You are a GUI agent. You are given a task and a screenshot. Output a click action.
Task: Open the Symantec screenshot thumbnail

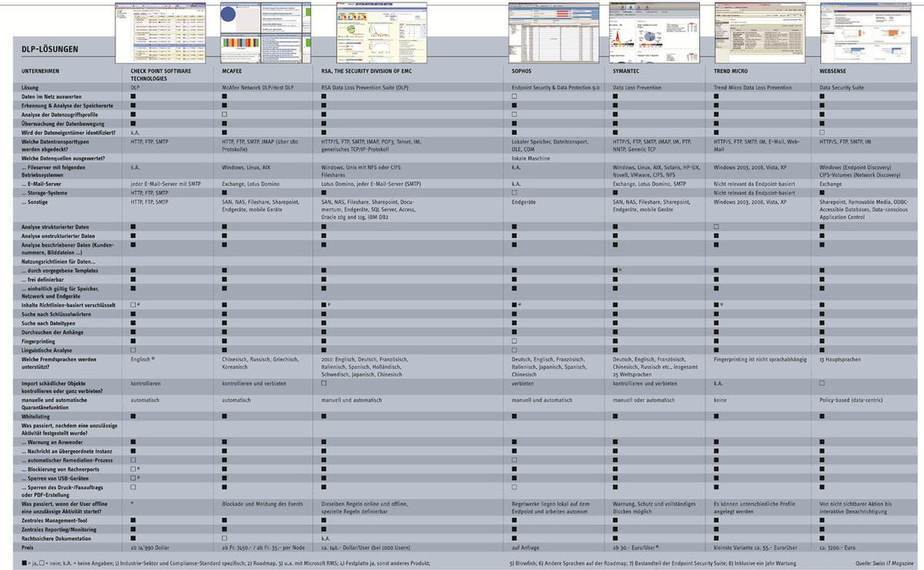[654, 32]
